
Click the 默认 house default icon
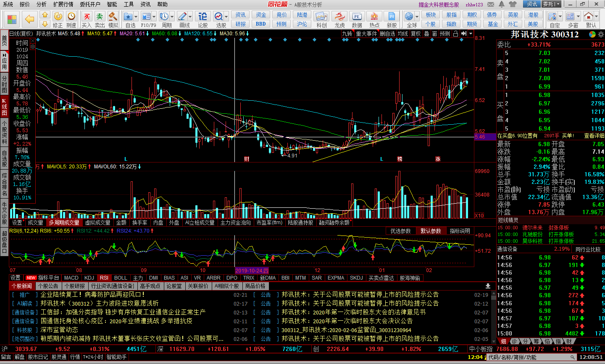[588, 16]
